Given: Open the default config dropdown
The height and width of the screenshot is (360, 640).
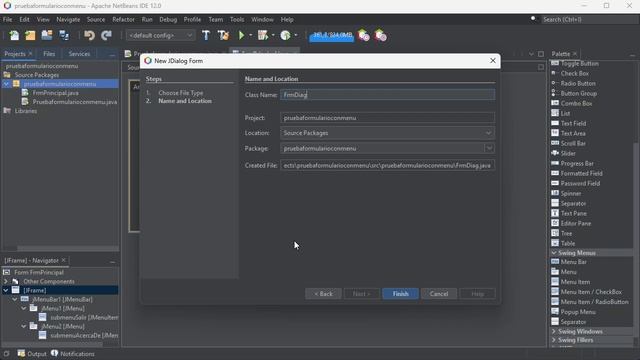Looking at the screenshot, I should [x=160, y=36].
